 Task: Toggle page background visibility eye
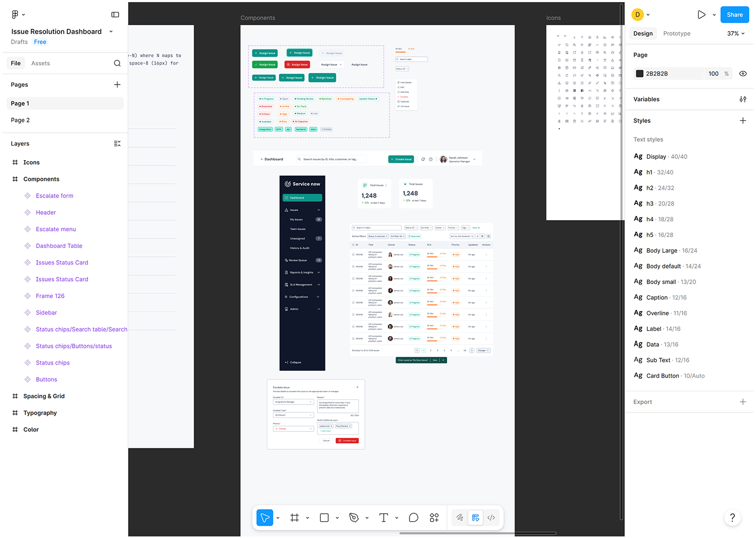(x=743, y=74)
